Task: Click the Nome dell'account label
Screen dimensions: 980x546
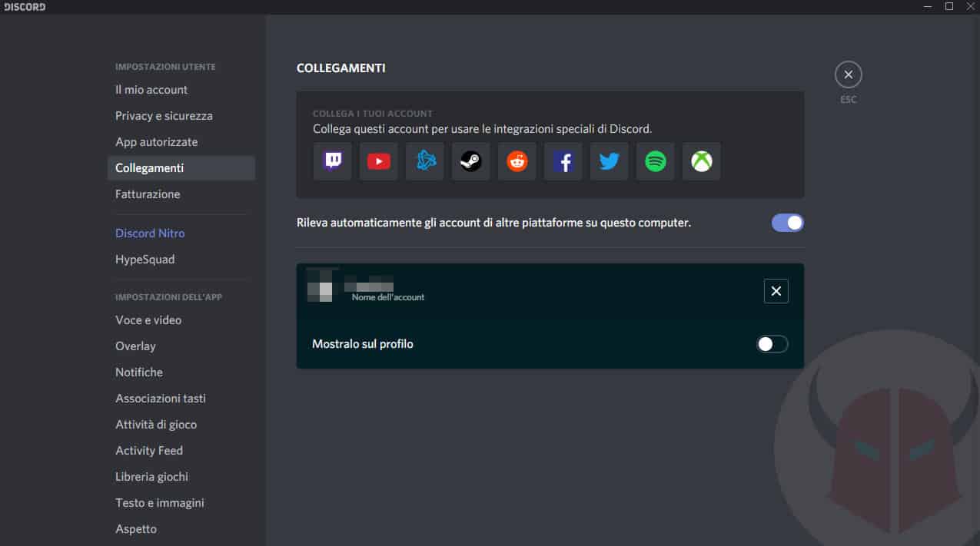Action: pyautogui.click(x=388, y=297)
